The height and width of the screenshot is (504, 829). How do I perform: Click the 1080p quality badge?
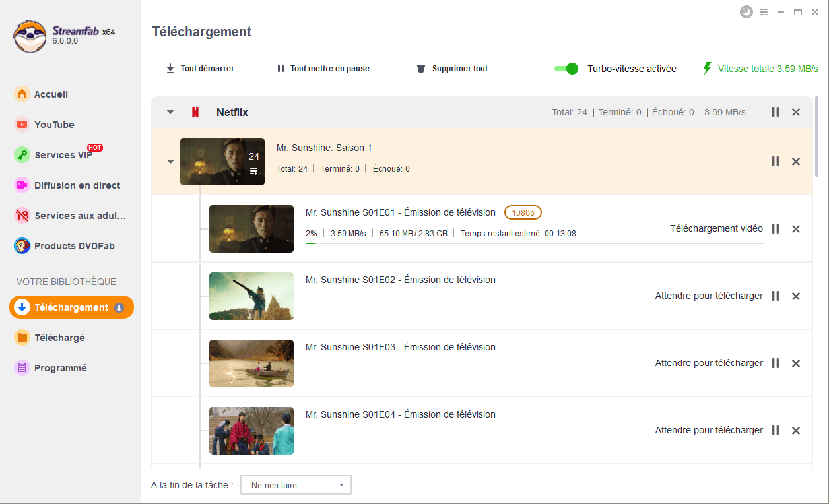point(523,212)
